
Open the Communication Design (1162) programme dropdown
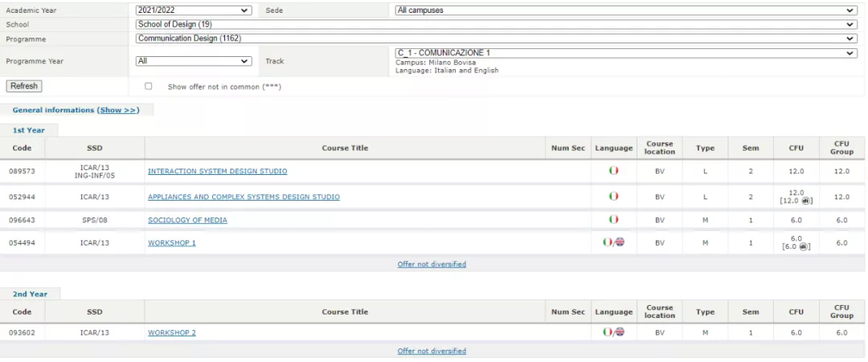click(496, 39)
